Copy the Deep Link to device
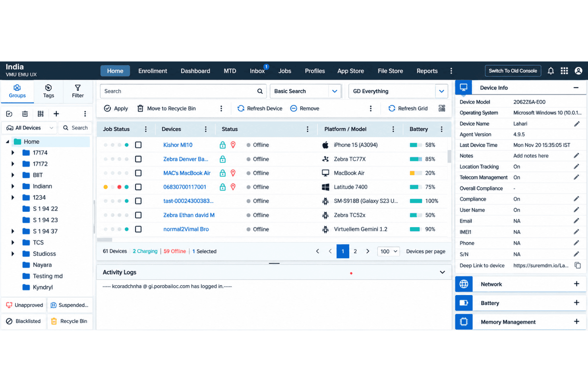Screen dimensions: 588x392 578,265
